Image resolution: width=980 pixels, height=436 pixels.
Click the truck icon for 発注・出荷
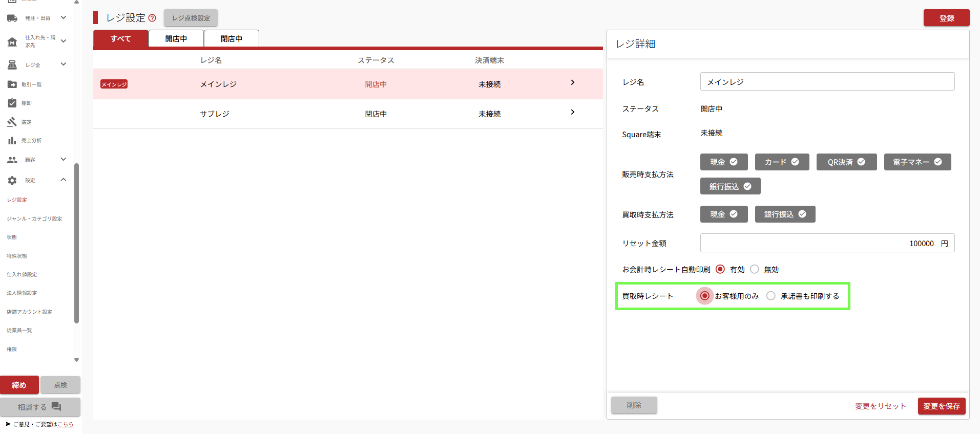[12, 18]
